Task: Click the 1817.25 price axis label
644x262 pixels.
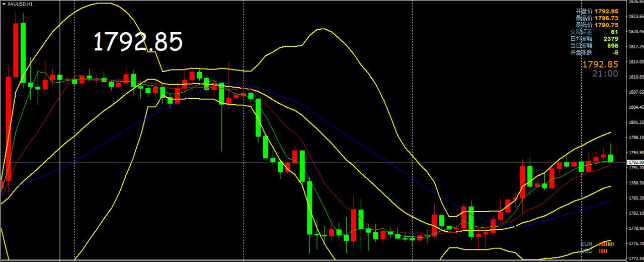Action: (635, 47)
